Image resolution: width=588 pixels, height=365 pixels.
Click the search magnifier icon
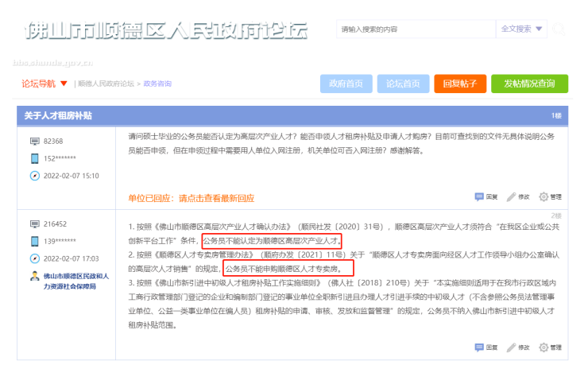(x=559, y=29)
